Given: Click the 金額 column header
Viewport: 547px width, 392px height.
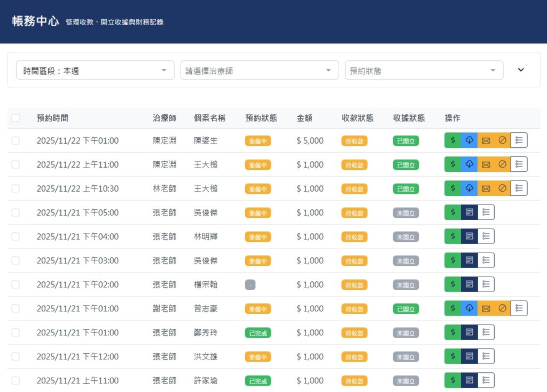Looking at the screenshot, I should (304, 118).
